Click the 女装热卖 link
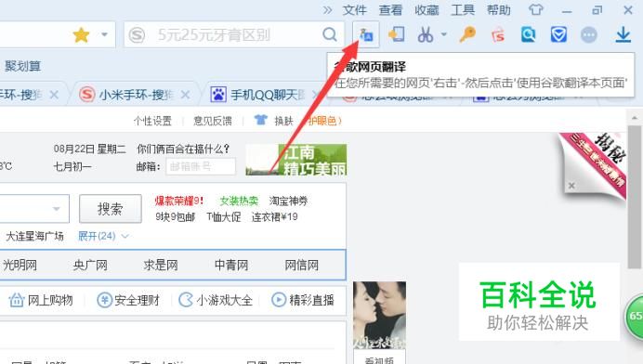 (x=239, y=201)
